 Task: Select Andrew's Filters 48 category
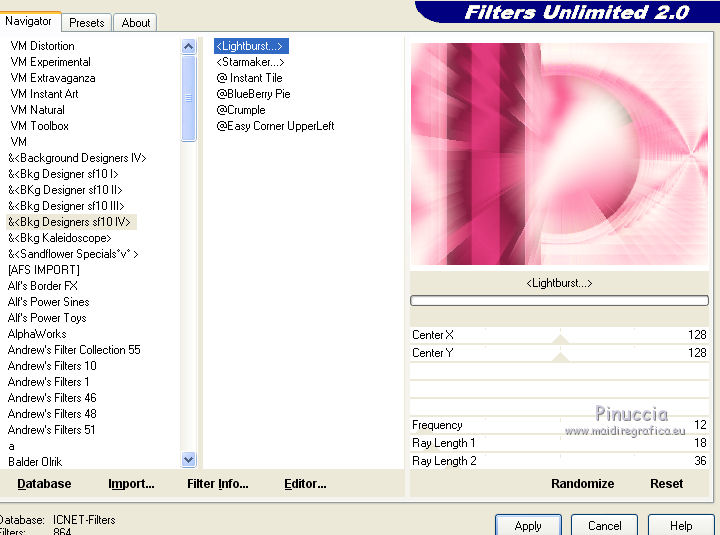(x=52, y=414)
